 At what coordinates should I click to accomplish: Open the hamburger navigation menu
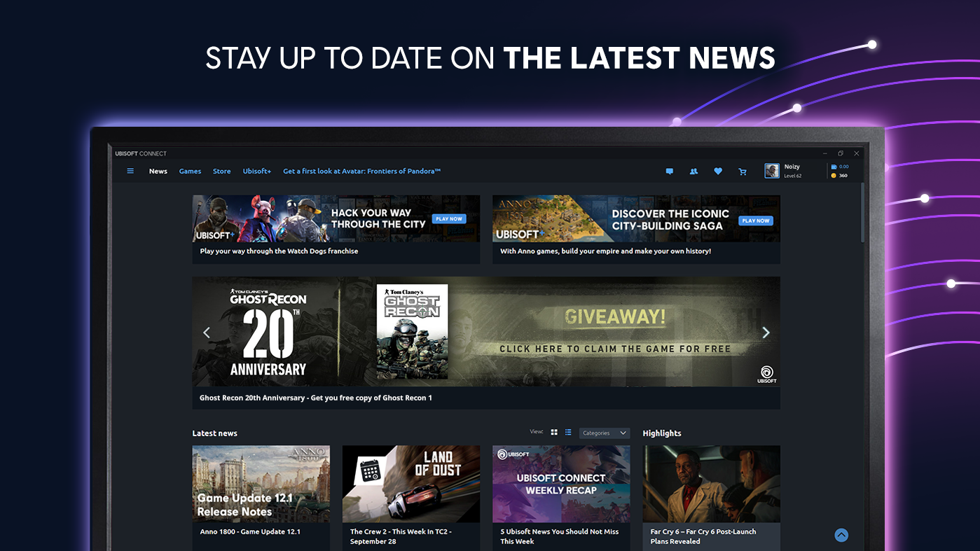point(130,170)
